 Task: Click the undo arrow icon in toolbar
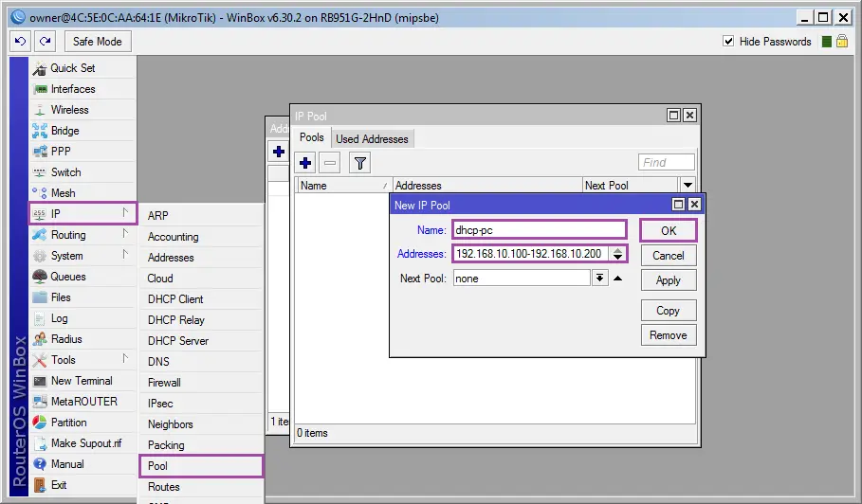point(20,41)
